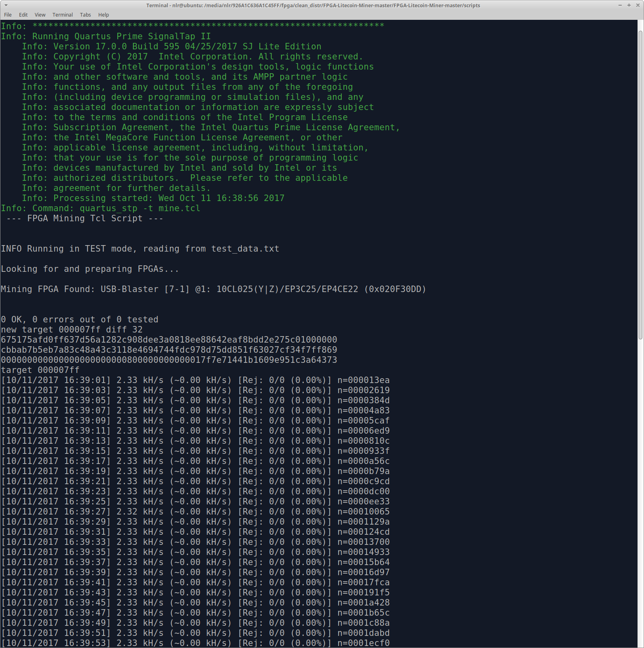Click 'Looking for and preparing FPGAs...' line

coord(90,269)
